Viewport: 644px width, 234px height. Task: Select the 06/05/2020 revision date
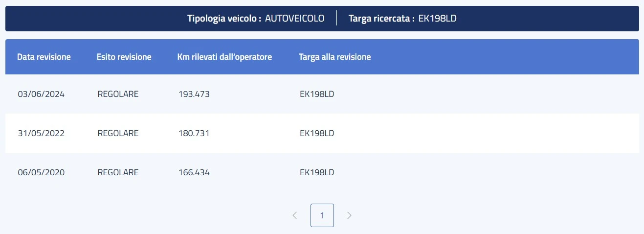pyautogui.click(x=41, y=172)
